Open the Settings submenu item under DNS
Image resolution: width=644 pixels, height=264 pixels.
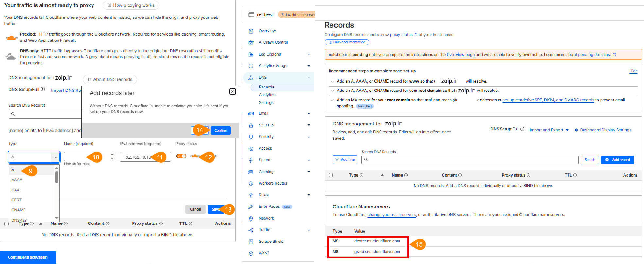tap(266, 103)
